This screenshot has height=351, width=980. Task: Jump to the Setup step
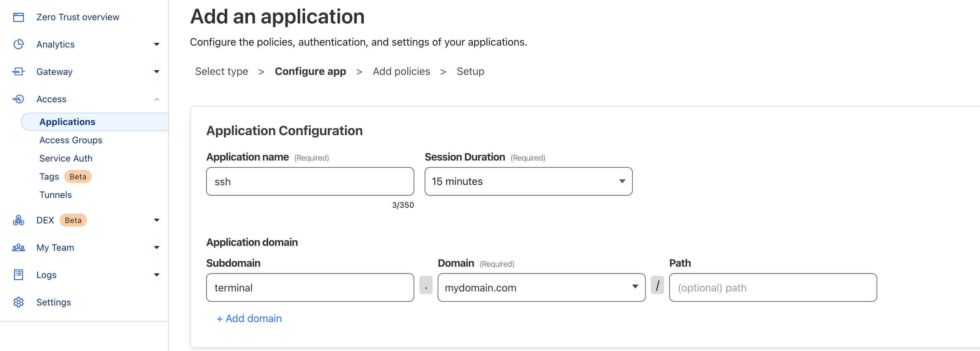[x=470, y=71]
